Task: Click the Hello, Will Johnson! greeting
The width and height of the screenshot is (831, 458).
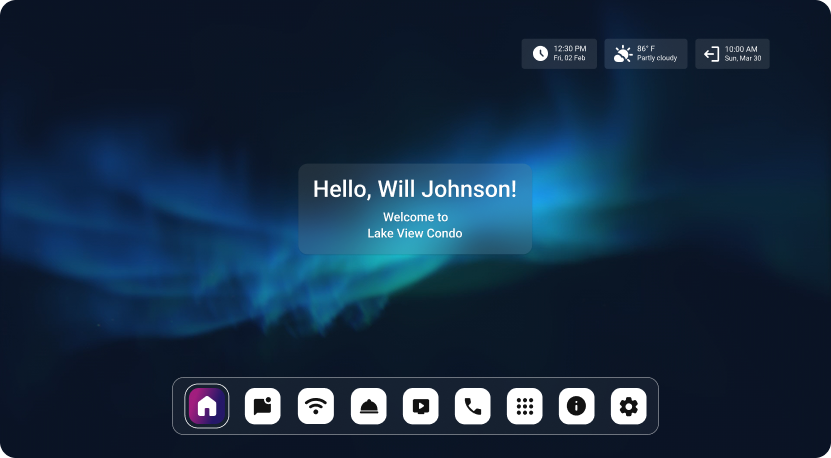Action: click(x=415, y=189)
